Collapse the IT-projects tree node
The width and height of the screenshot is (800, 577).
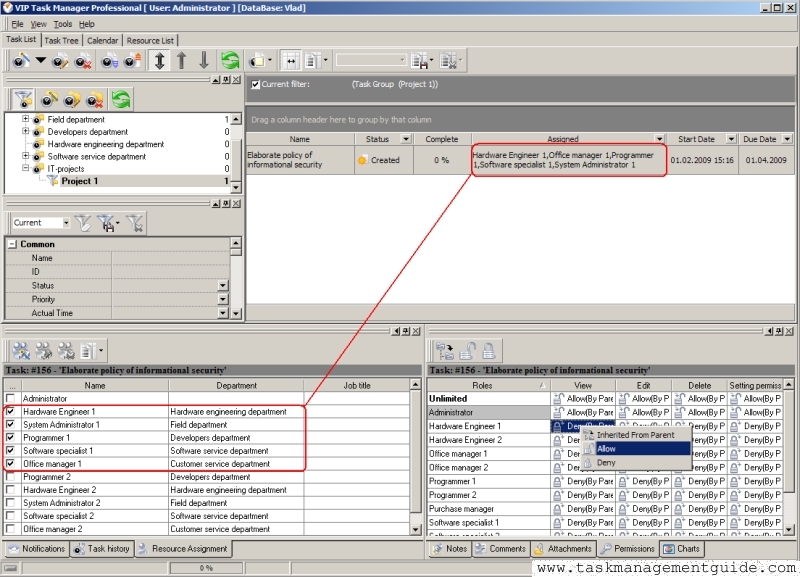[x=25, y=168]
